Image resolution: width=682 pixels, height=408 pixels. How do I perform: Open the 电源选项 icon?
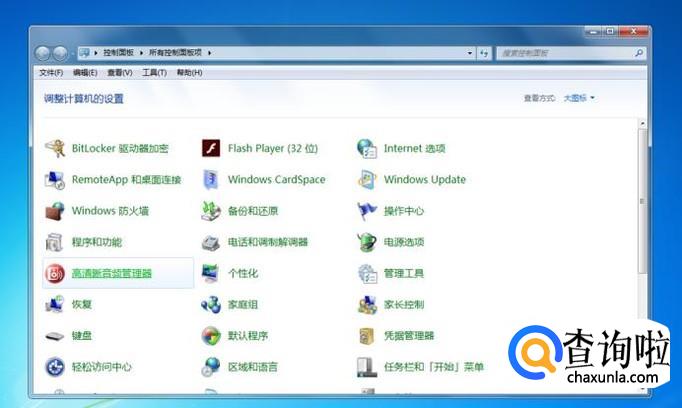367,242
